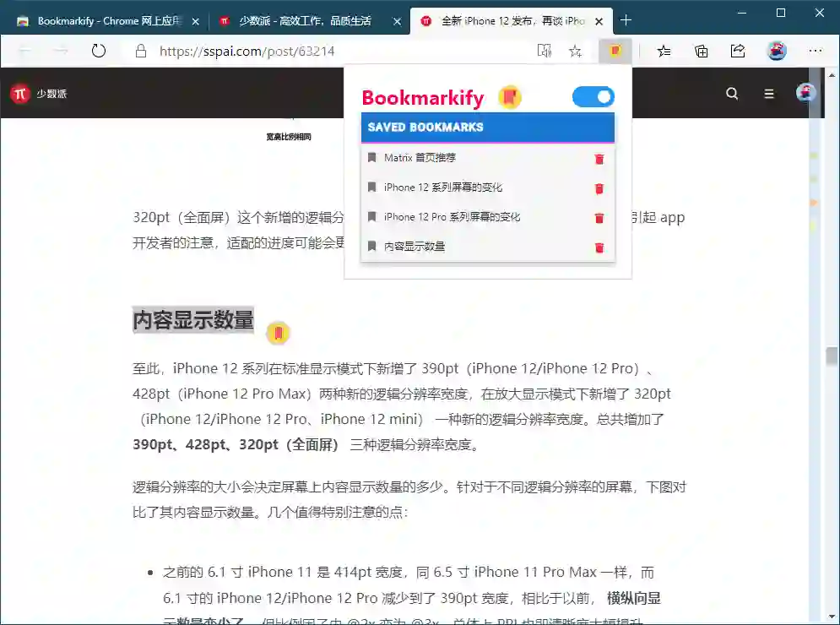
Task: Click the Bookmarkify logo badge in popup
Action: pos(509,98)
